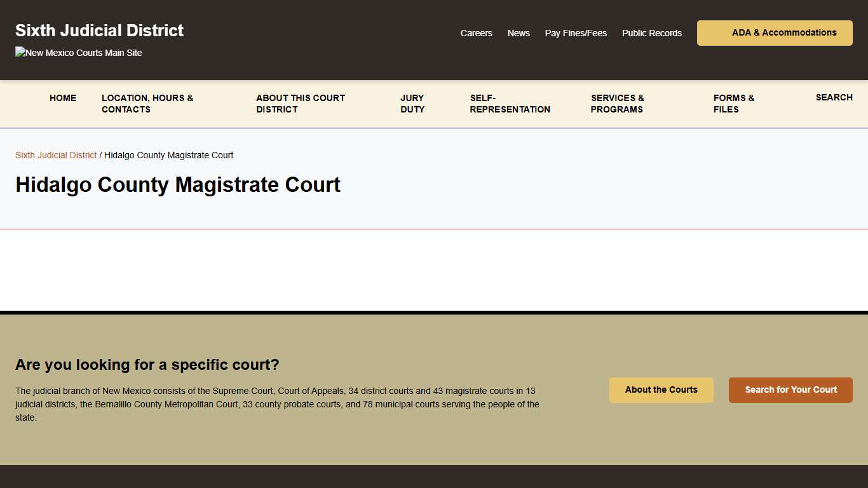
Task: Navigate to HOME in the main menu
Action: pos(62,98)
